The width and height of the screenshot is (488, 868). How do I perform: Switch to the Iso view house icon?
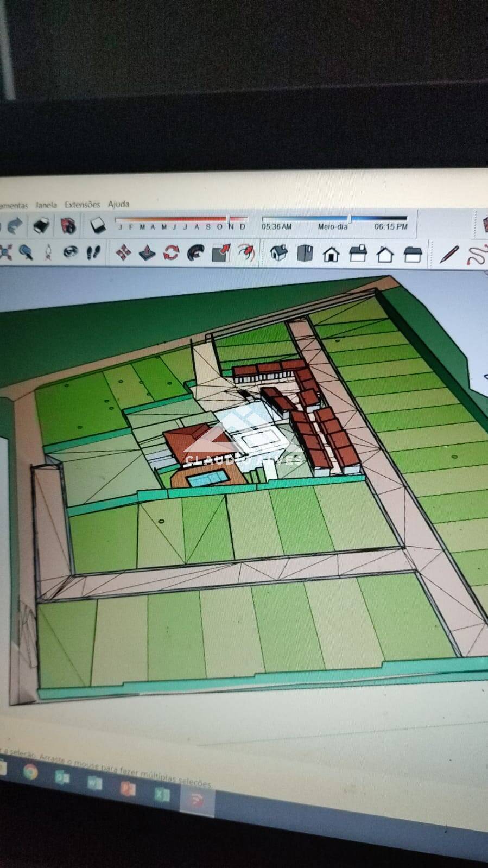279,253
